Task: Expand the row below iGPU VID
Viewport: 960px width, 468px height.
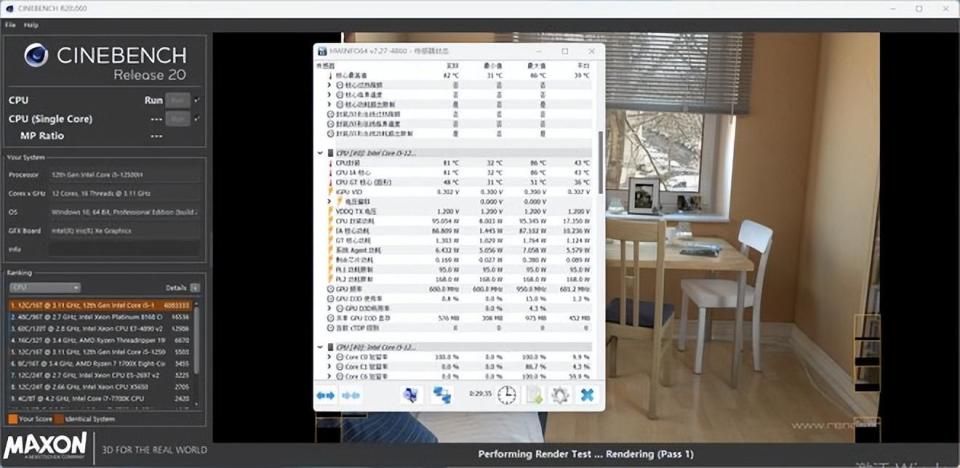Action: pyautogui.click(x=330, y=202)
